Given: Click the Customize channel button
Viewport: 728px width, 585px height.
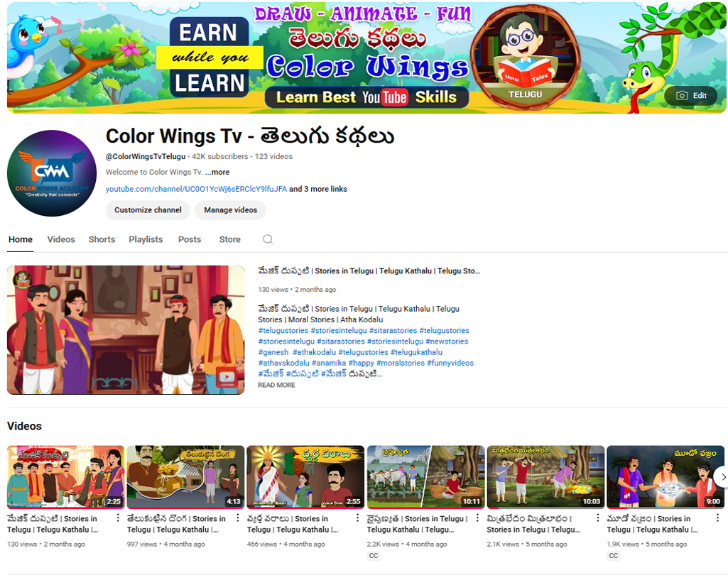Looking at the screenshot, I should point(148,210).
